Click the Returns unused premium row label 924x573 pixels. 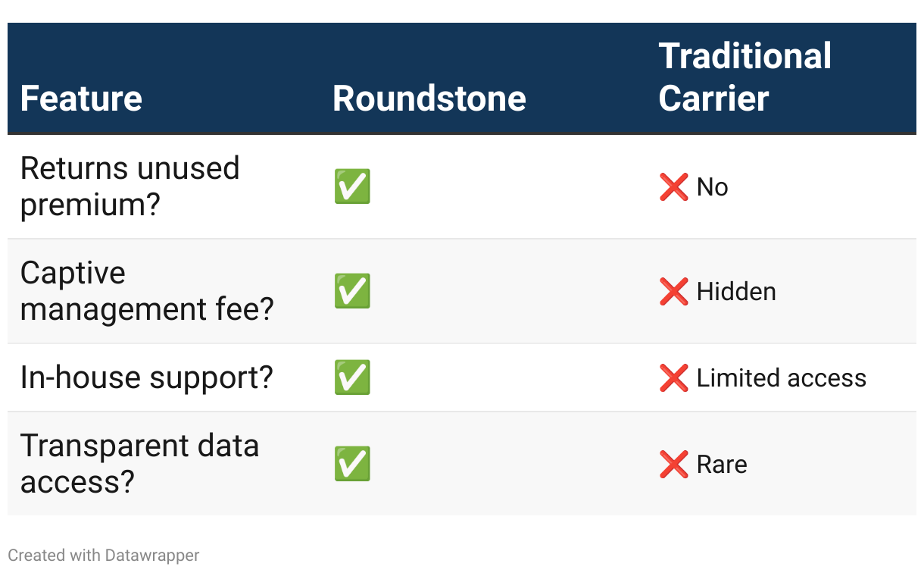coord(130,186)
